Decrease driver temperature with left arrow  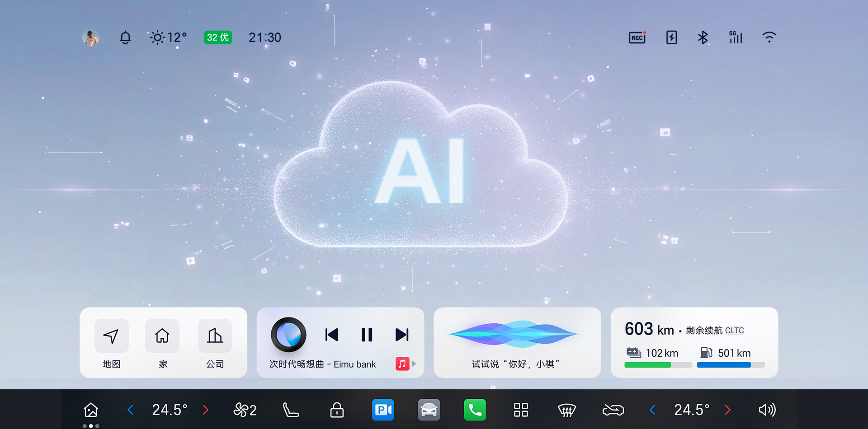tap(130, 410)
